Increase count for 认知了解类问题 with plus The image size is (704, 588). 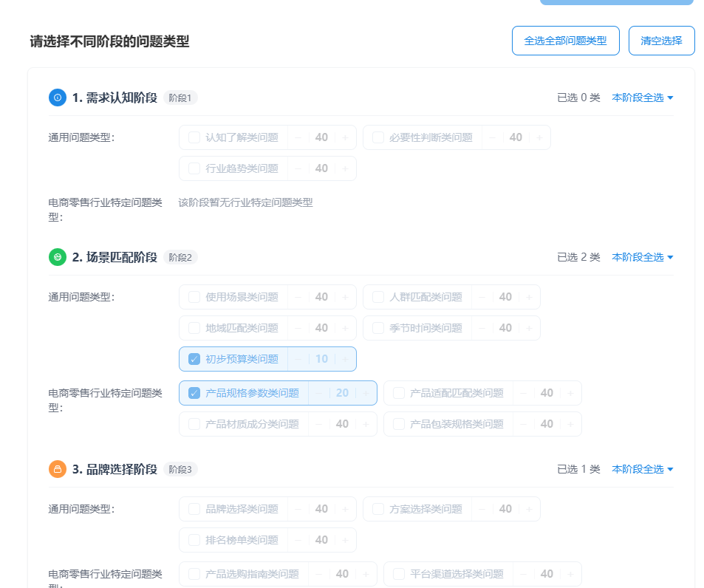pos(345,137)
